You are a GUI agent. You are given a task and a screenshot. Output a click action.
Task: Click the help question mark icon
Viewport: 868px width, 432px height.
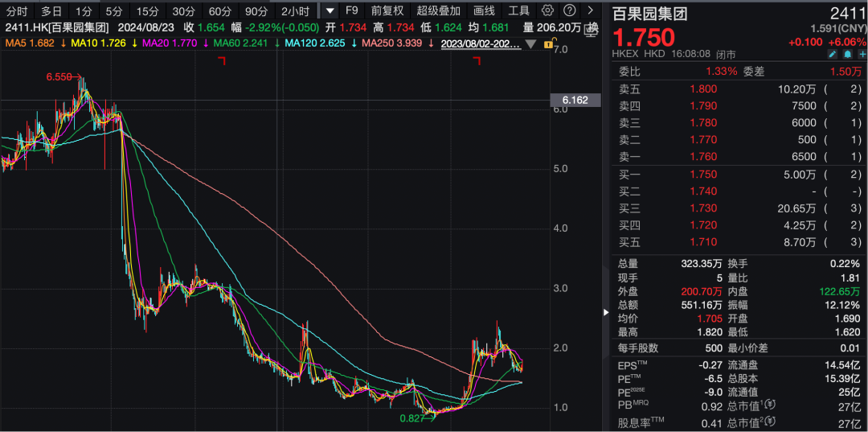(x=569, y=10)
